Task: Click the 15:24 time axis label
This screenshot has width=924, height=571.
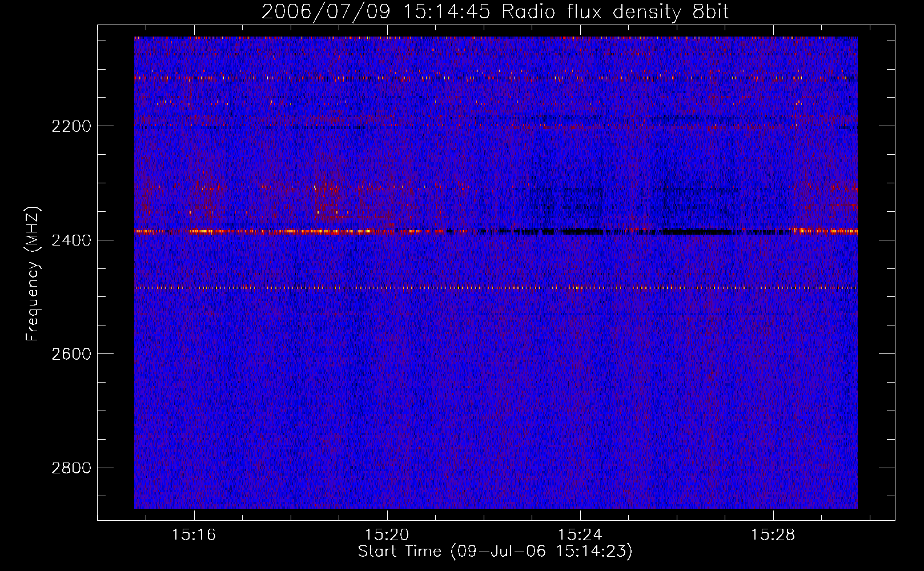Action: [580, 535]
